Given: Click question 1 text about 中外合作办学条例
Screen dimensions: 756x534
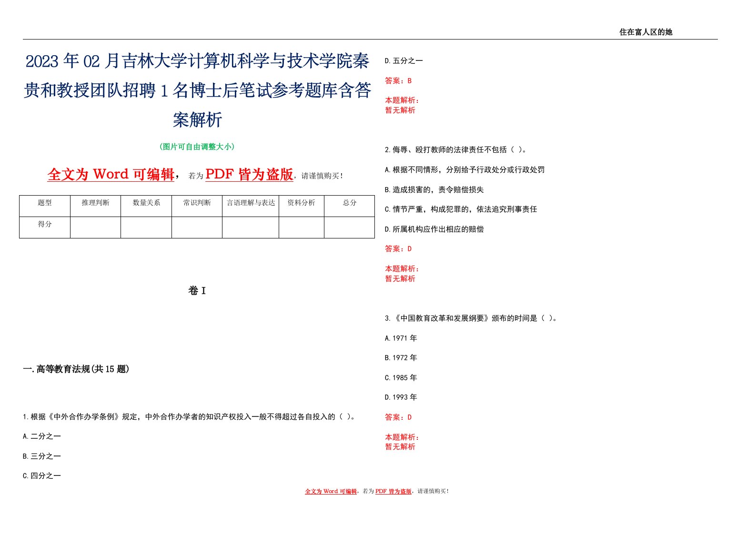Looking at the screenshot, I should 190,416.
